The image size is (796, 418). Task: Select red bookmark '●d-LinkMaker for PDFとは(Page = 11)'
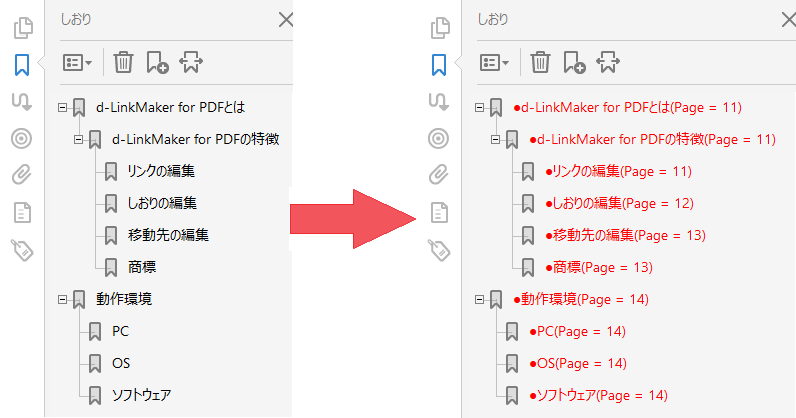point(627,108)
